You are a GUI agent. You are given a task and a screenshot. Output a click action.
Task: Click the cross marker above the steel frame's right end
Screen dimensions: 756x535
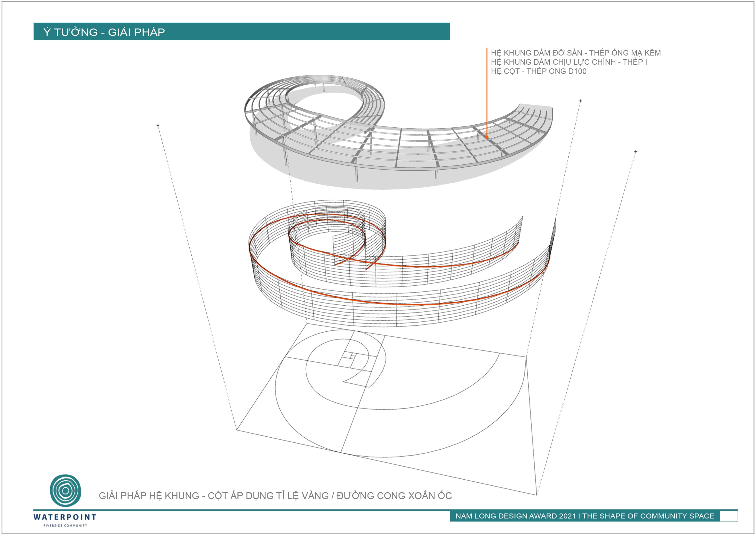(x=580, y=101)
